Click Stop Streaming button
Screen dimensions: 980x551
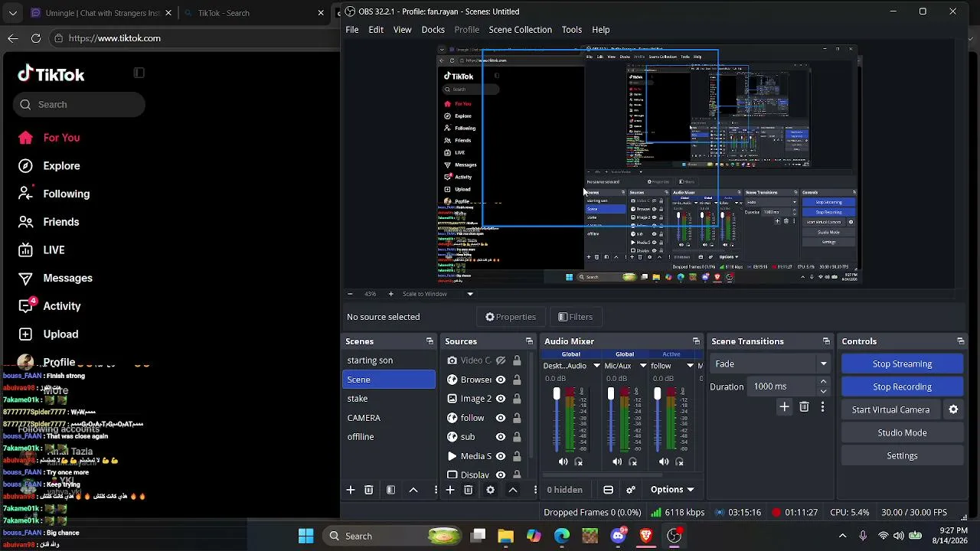pyautogui.click(x=902, y=364)
